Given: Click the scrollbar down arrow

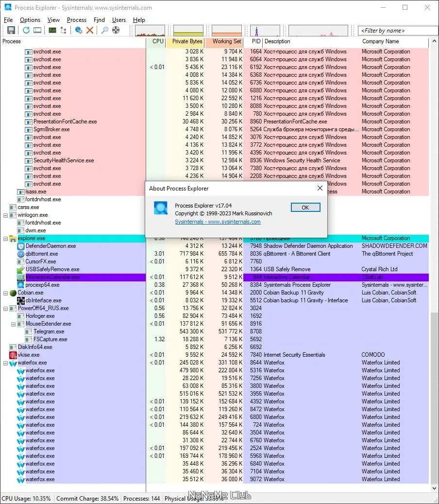Looking at the screenshot, I should pyautogui.click(x=434, y=488).
